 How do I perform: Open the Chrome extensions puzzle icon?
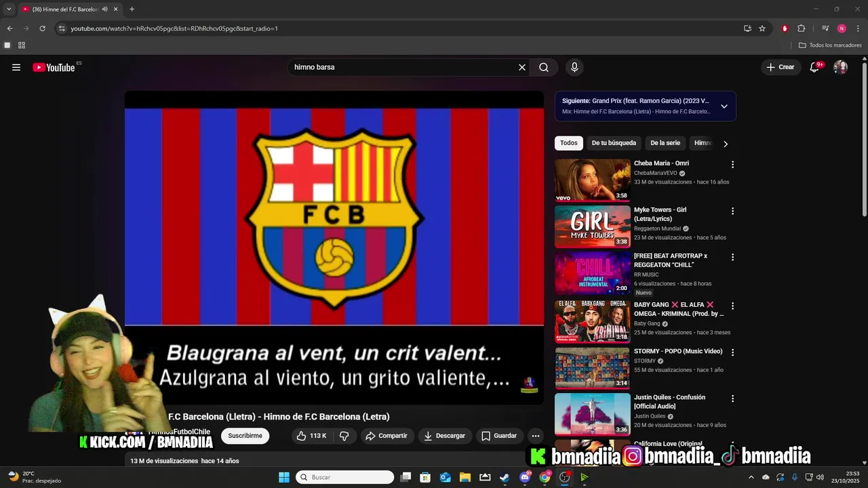801,28
